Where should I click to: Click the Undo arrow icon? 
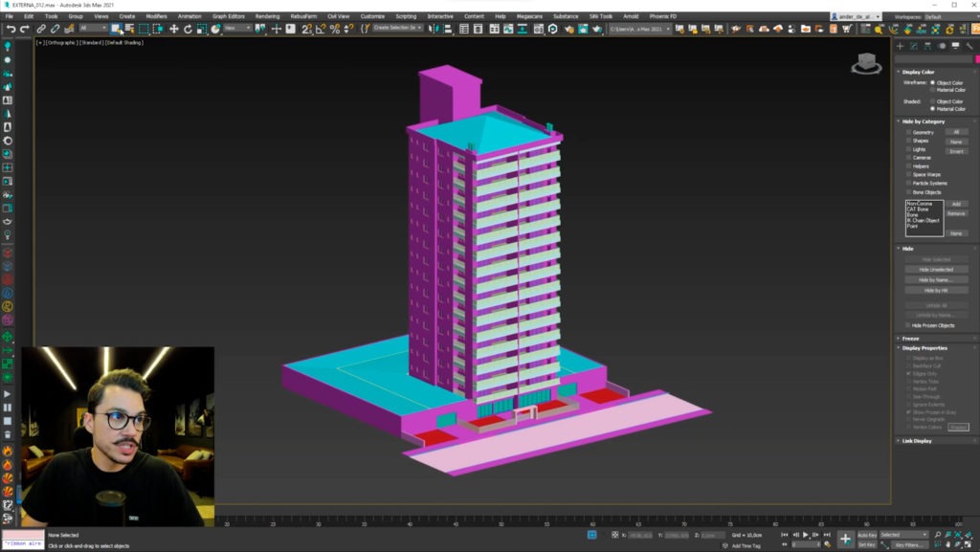pyautogui.click(x=11, y=29)
